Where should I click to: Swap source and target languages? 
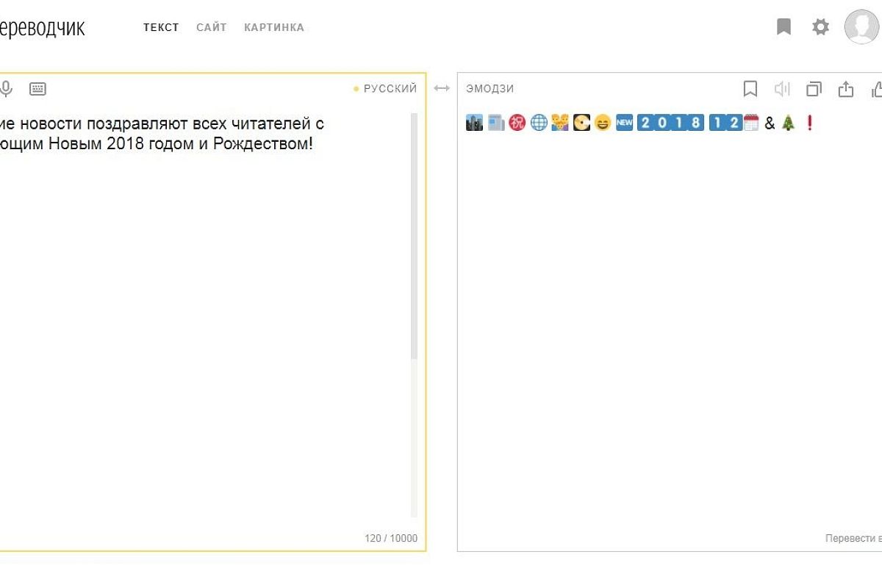(x=441, y=88)
